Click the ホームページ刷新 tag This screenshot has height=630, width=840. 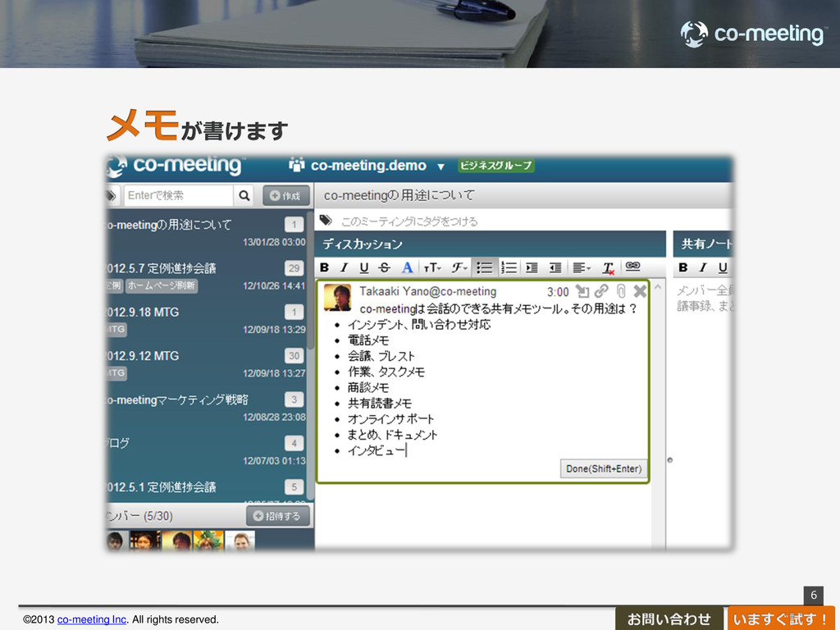[x=162, y=285]
